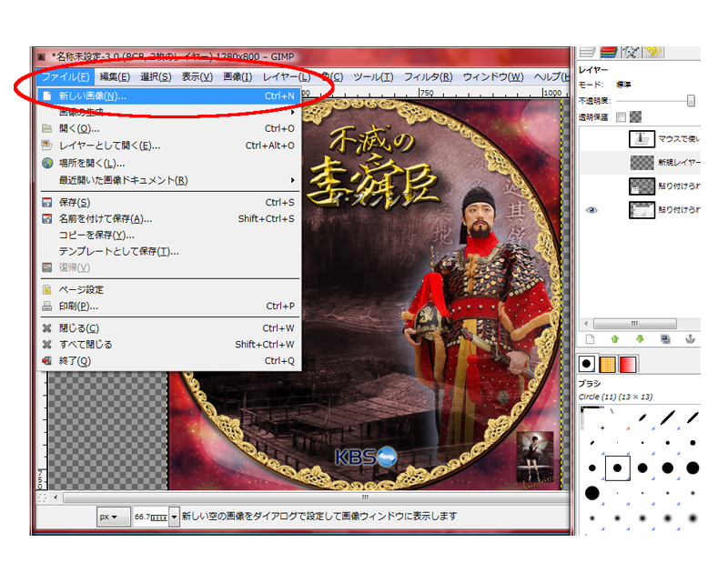Select the largest hard round brush

click(592, 493)
